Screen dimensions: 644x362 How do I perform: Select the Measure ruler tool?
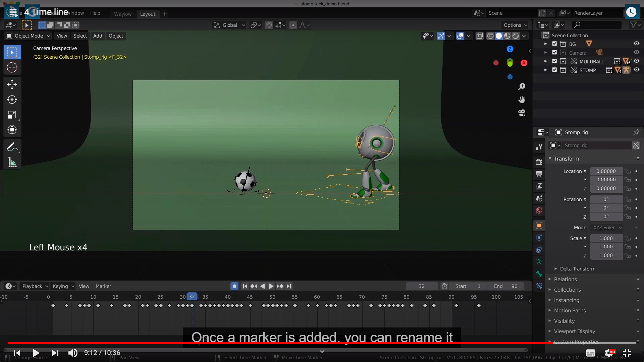[12, 163]
